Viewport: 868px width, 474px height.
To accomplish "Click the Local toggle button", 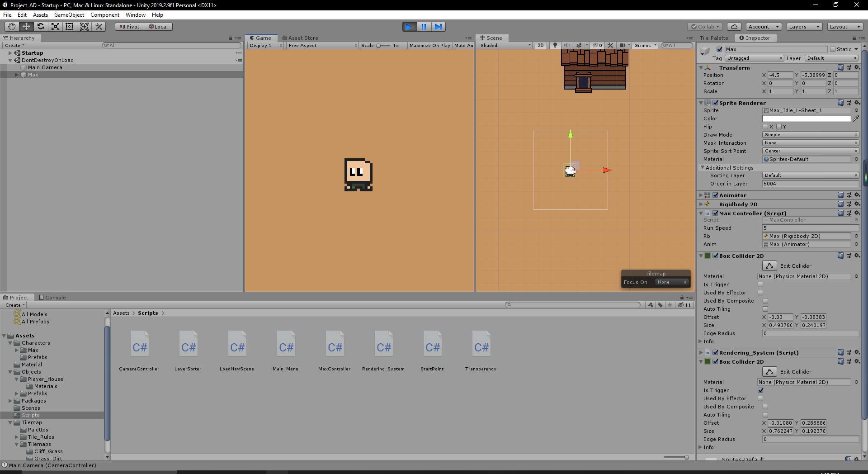I will 158,27.
